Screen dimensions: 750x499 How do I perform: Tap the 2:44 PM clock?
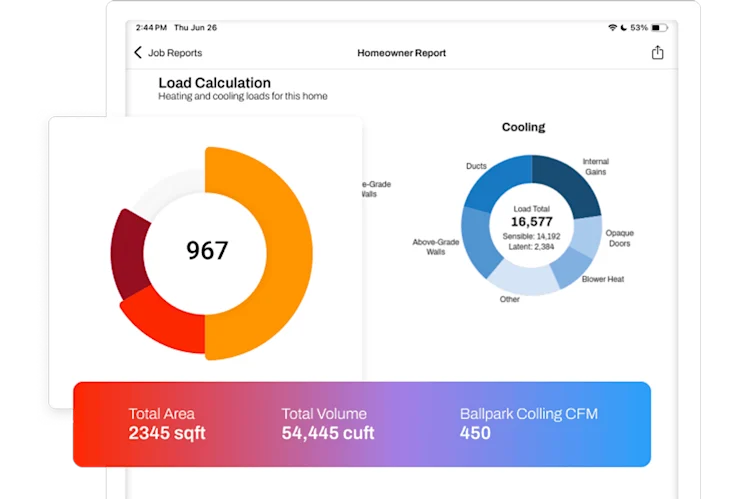(x=151, y=28)
